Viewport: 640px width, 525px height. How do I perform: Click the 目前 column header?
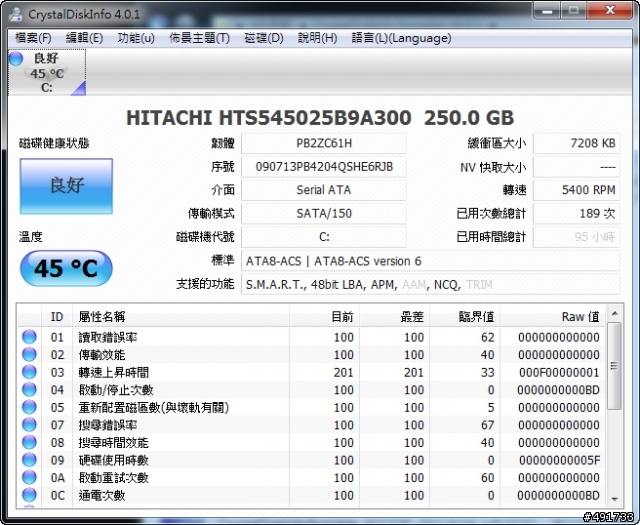324,316
